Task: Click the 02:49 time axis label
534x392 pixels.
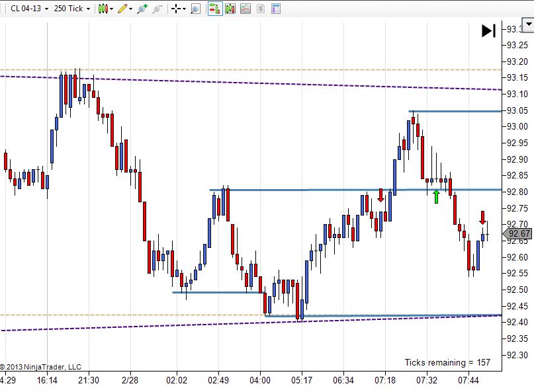Action: (x=218, y=380)
